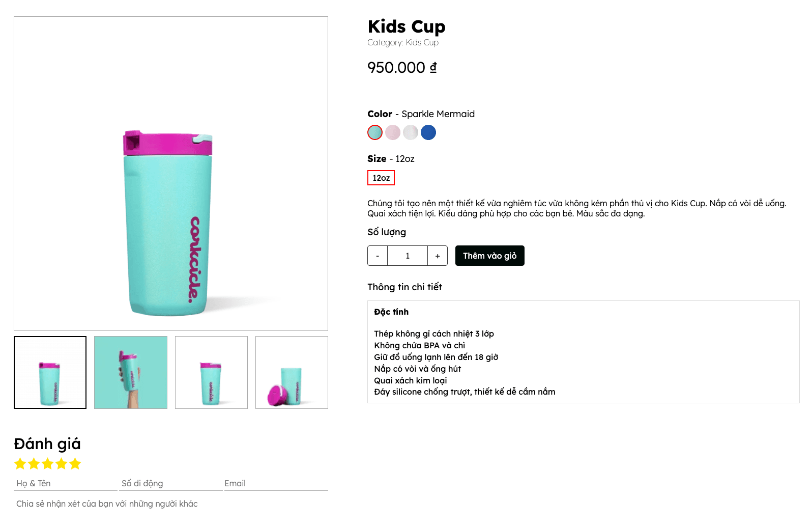Increase quantity with the plus button
The height and width of the screenshot is (526, 812).
[438, 256]
